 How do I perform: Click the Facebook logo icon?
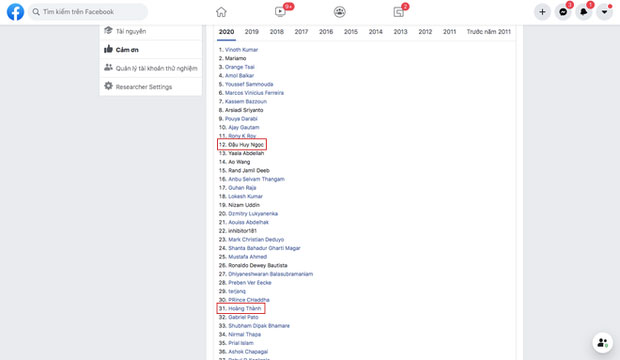click(x=15, y=12)
